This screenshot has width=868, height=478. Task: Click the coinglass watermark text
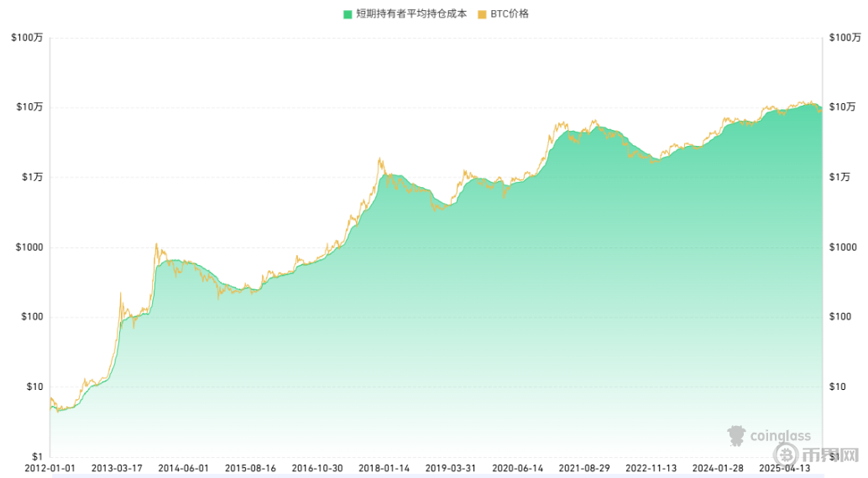pyautogui.click(x=781, y=435)
